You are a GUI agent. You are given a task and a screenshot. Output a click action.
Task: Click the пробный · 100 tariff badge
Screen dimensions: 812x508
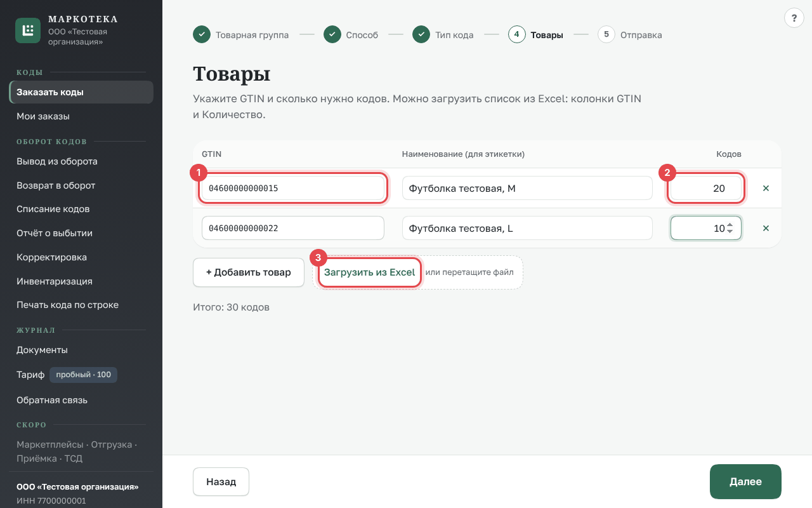[x=83, y=375]
